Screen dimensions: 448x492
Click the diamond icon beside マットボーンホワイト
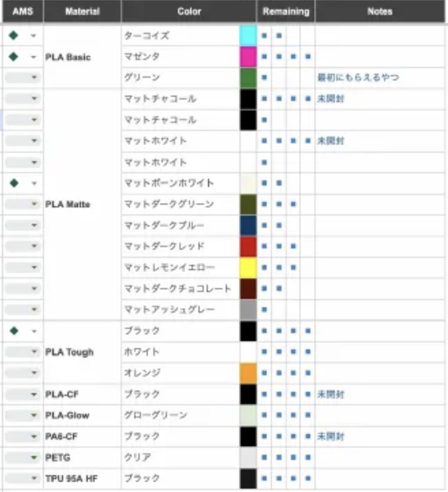(14, 183)
